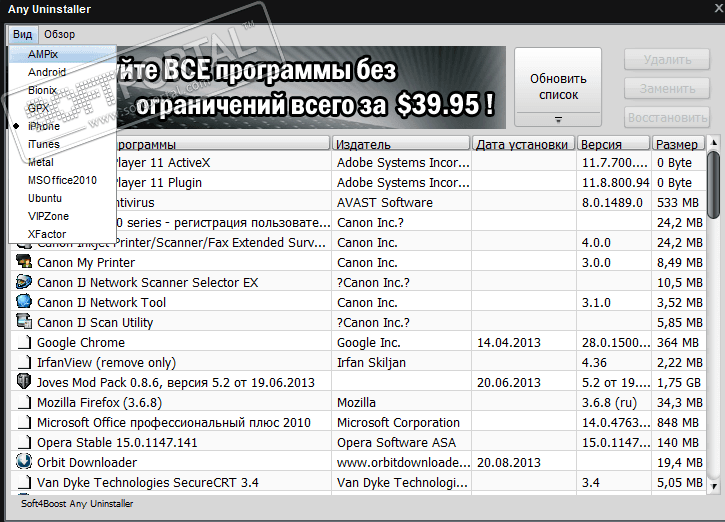Click the Canon IJ Network Scanner Selector icon
The image size is (725, 522).
pyautogui.click(x=24, y=282)
